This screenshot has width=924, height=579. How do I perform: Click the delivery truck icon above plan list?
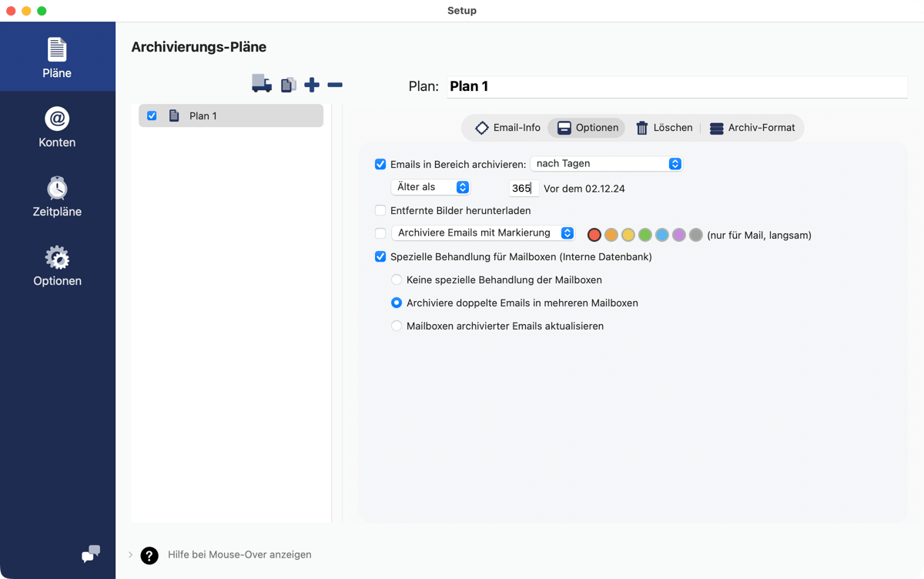[x=262, y=85]
